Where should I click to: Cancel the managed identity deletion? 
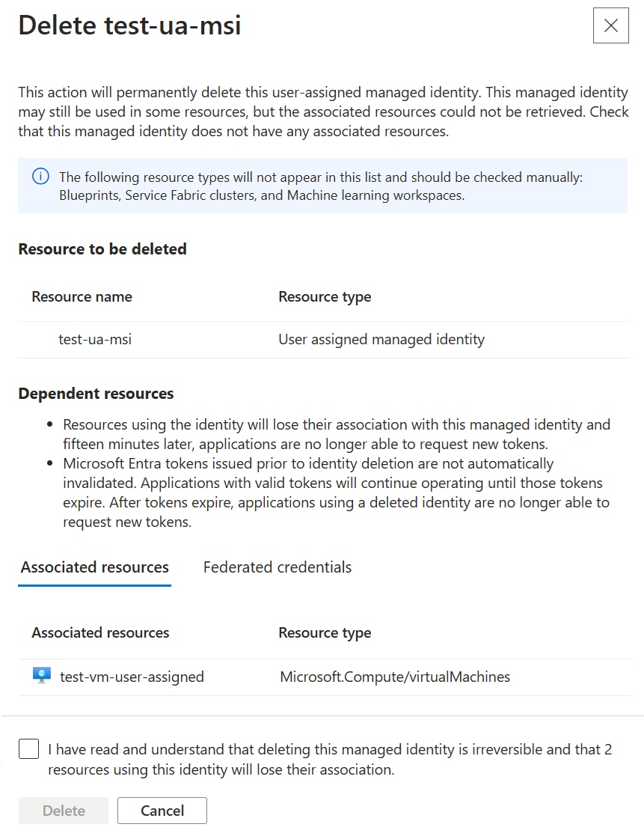coord(162,811)
